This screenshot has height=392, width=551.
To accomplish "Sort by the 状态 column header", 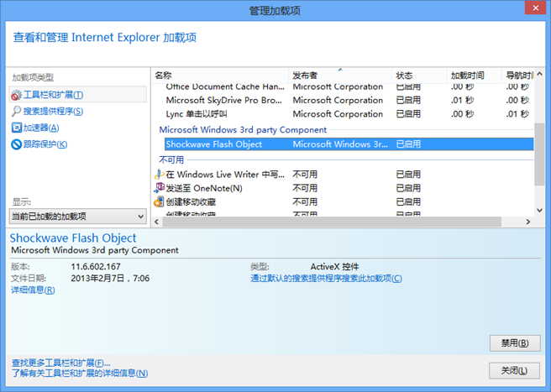I will click(x=419, y=76).
